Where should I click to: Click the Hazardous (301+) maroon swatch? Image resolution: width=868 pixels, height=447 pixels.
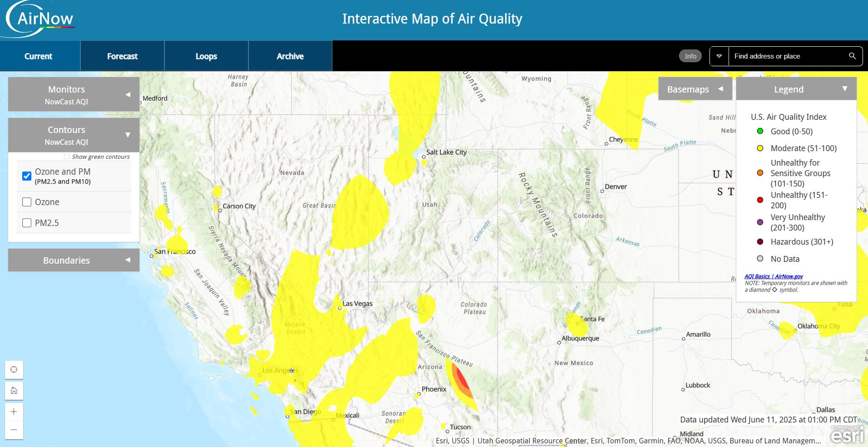[x=760, y=242]
